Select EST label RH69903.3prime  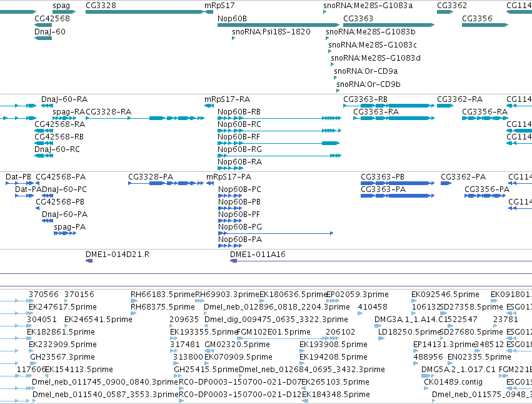(x=227, y=295)
